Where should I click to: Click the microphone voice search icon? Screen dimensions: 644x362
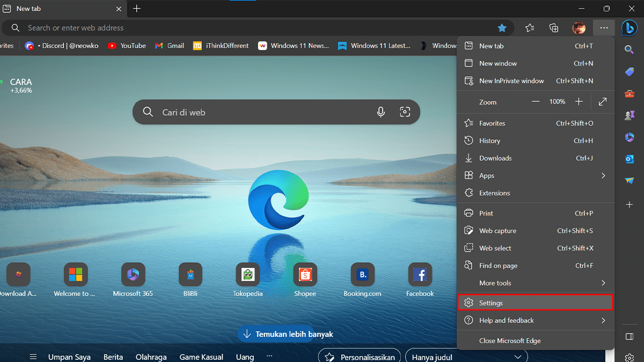380,112
